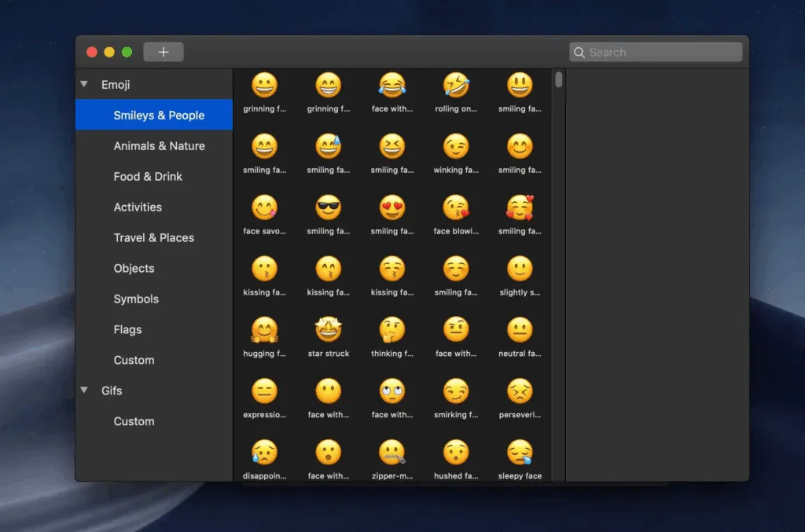Open Custom under the Gifs section
The width and height of the screenshot is (805, 532).
(x=134, y=422)
